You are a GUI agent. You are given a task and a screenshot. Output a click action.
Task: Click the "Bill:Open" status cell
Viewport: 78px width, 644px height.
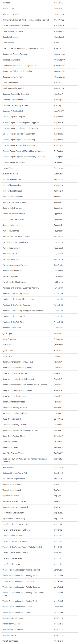6,3
